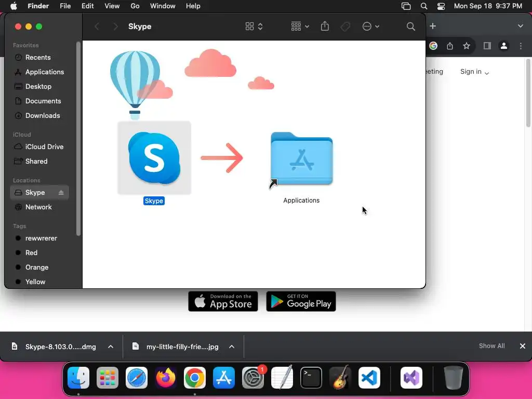
Task: Open the Action ellipsis menu in Finder
Action: click(x=370, y=26)
